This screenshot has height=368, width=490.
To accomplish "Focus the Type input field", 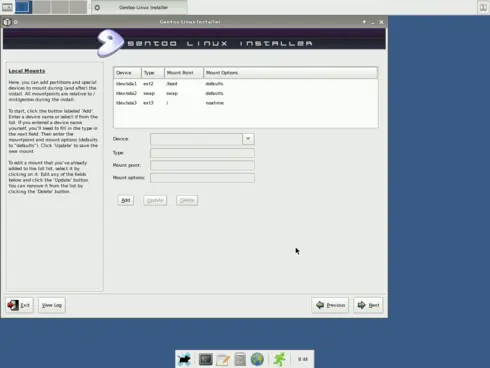I will tap(202, 153).
